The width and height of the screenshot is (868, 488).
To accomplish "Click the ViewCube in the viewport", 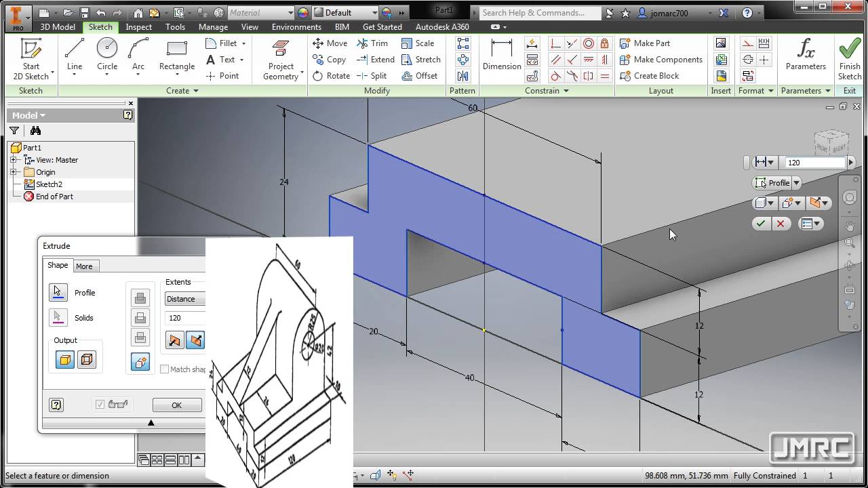I will [832, 144].
